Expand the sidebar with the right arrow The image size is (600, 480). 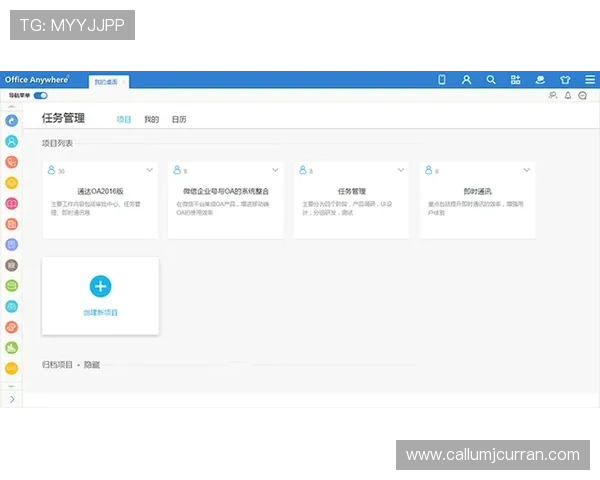pyautogui.click(x=12, y=399)
